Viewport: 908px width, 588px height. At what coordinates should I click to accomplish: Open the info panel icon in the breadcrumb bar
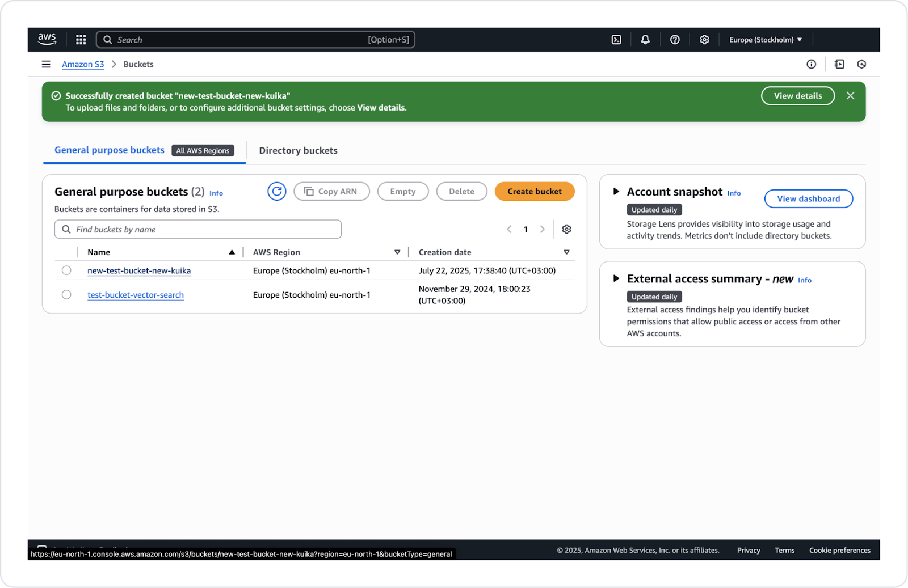coord(812,64)
